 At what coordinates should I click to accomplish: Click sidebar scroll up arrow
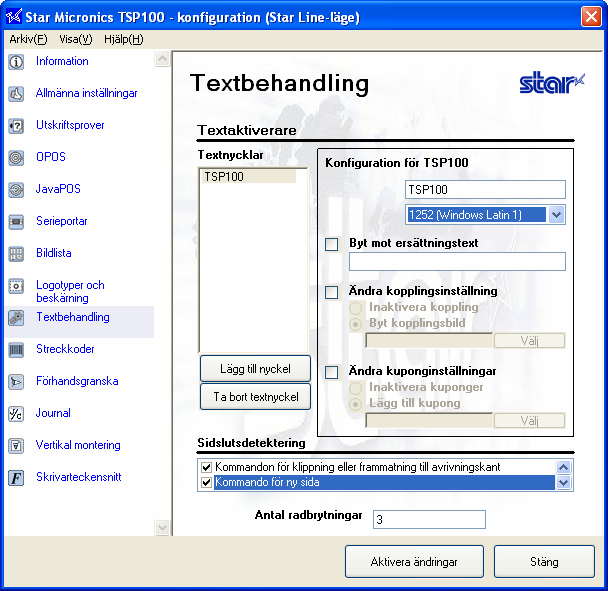click(162, 59)
